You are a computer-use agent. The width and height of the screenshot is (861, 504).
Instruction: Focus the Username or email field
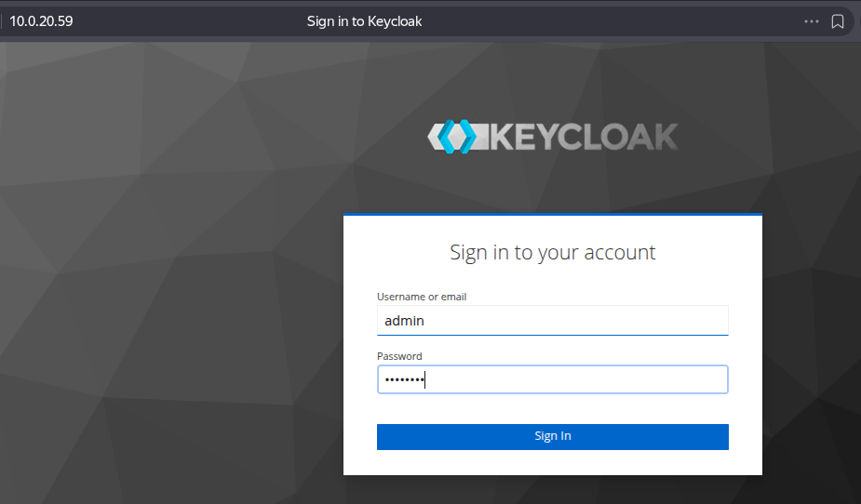tap(552, 321)
